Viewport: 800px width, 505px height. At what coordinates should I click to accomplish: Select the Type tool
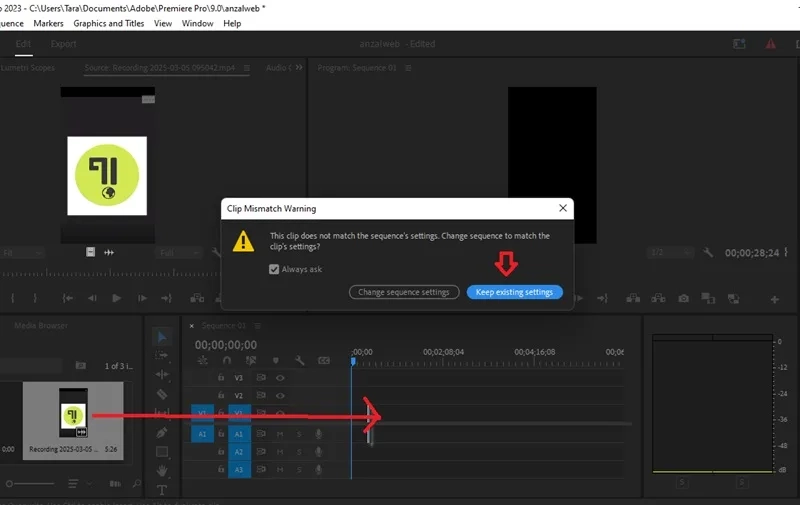tap(162, 490)
